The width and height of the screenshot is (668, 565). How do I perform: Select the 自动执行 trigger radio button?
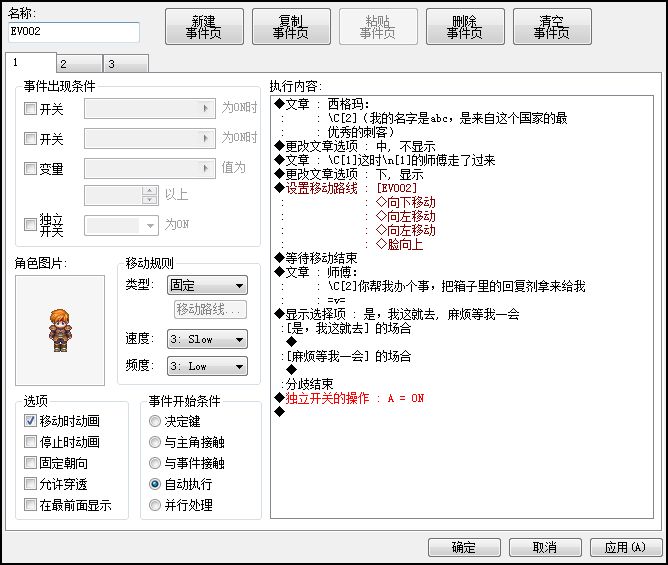tap(155, 484)
